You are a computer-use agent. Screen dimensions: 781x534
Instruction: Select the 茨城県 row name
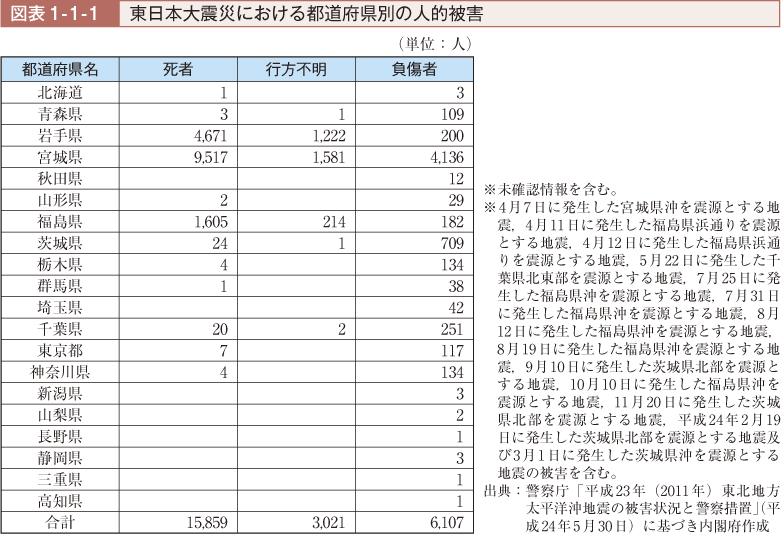[60, 243]
